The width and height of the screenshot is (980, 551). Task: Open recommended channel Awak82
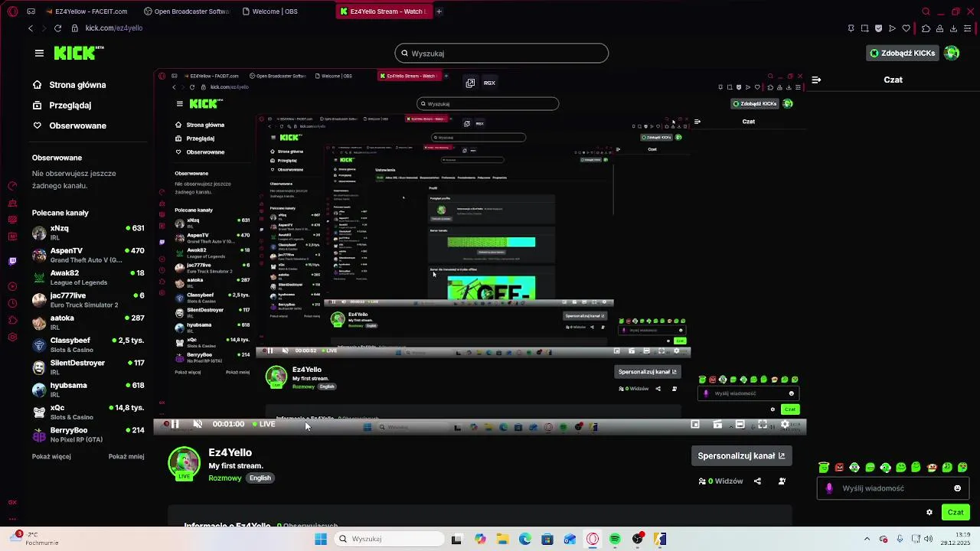point(88,277)
